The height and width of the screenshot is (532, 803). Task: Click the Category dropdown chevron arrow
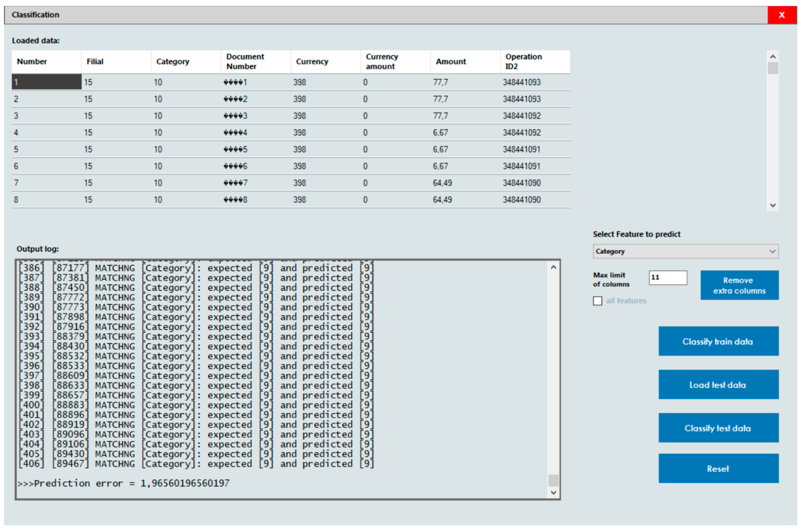point(772,252)
